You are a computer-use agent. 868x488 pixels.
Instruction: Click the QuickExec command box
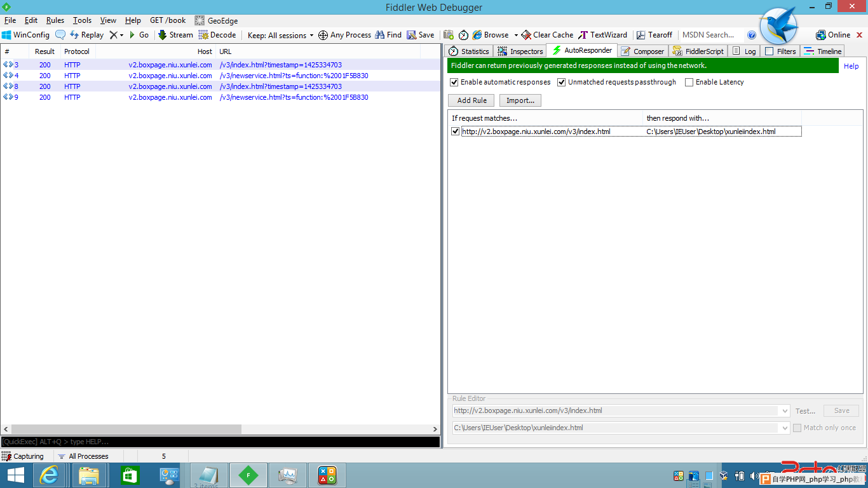220,442
